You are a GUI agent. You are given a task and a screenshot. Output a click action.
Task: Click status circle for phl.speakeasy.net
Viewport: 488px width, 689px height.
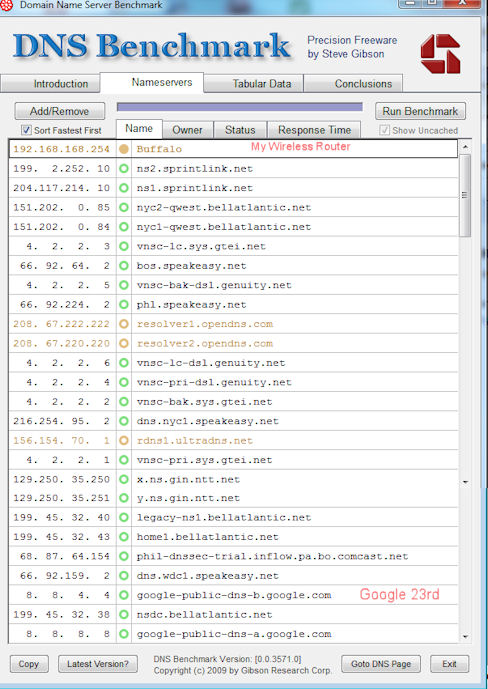point(124,305)
